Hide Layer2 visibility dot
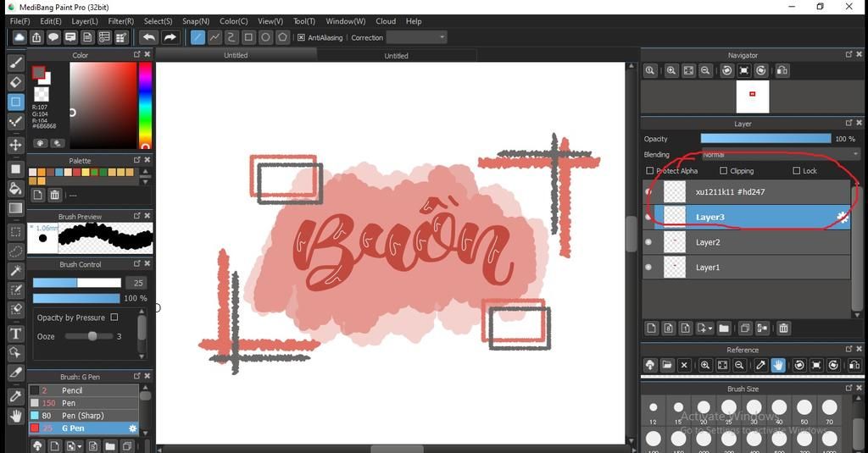Screen dimensions: 868x453 point(648,242)
